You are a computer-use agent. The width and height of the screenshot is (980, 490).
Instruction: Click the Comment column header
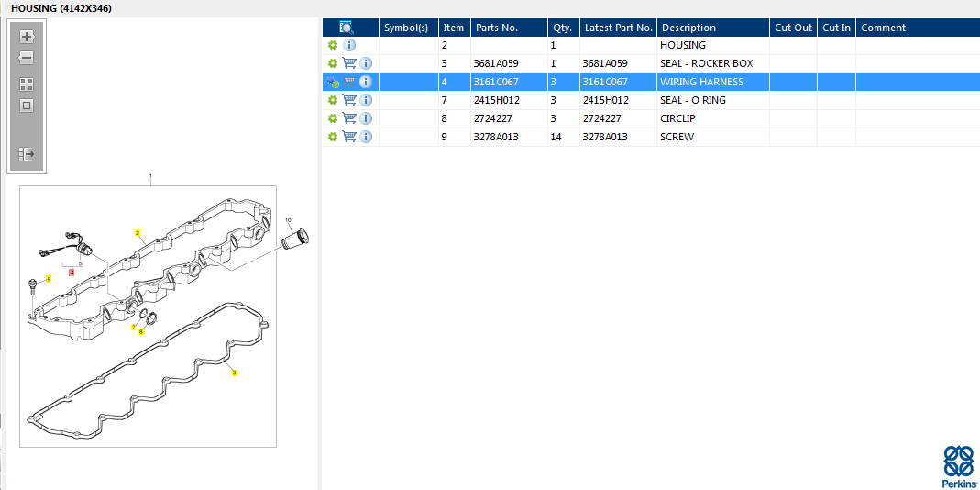(918, 28)
